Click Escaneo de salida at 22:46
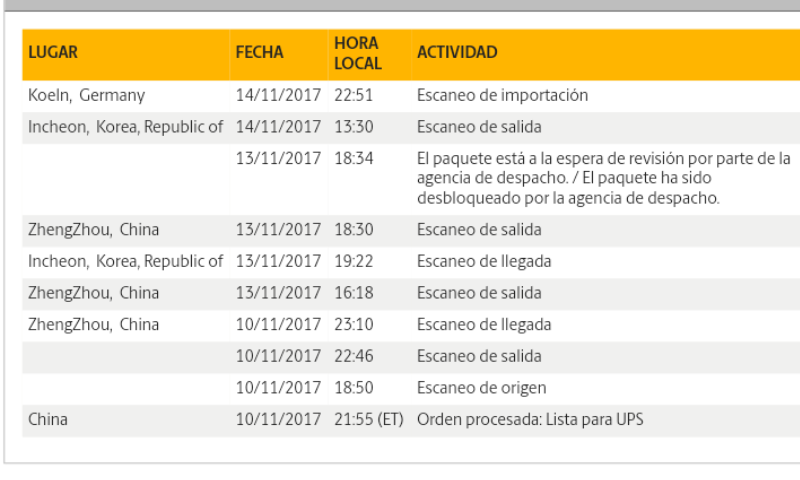Viewport: 800px width, 480px height. (479, 357)
